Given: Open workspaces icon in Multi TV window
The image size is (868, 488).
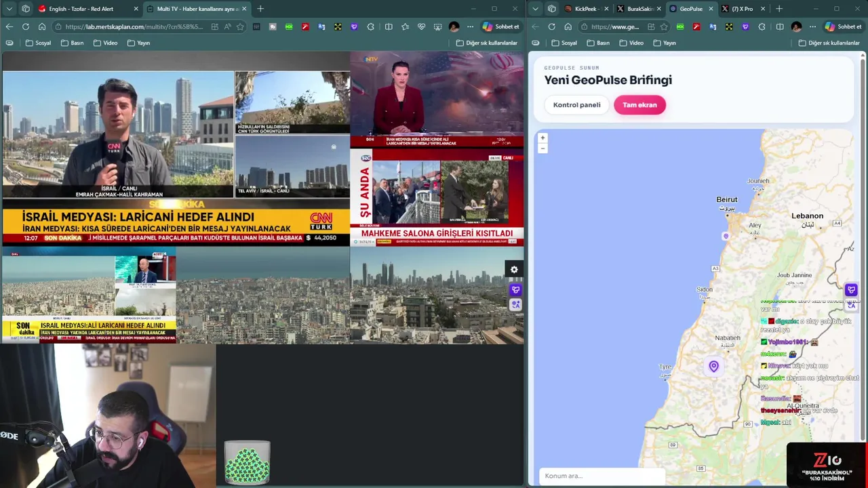Looking at the screenshot, I should tap(26, 9).
